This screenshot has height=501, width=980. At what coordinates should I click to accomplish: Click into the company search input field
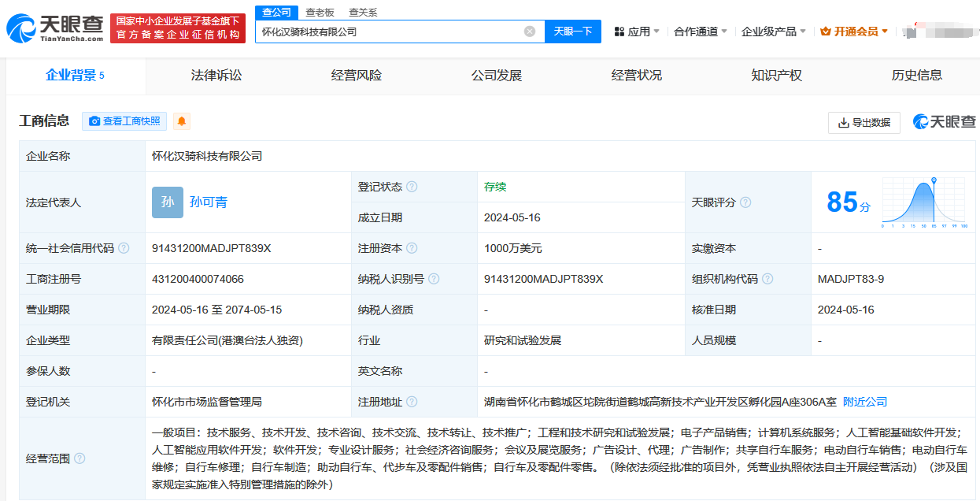pos(390,32)
